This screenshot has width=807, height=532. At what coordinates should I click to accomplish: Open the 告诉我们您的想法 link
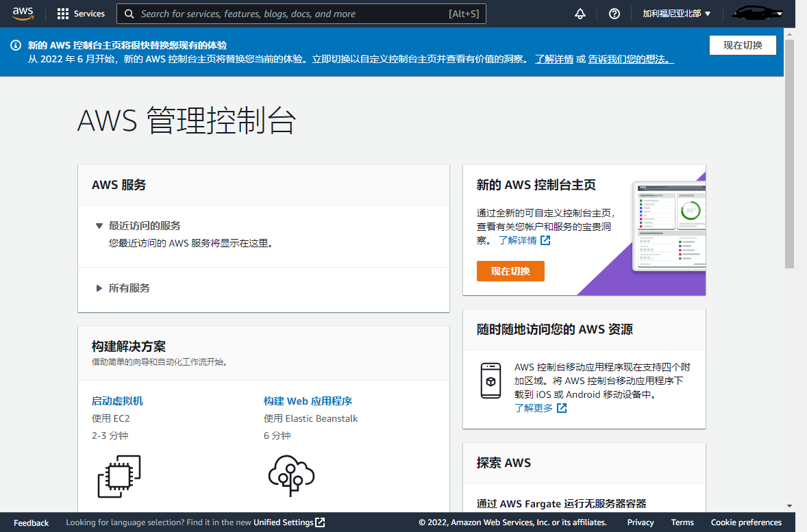[631, 59]
